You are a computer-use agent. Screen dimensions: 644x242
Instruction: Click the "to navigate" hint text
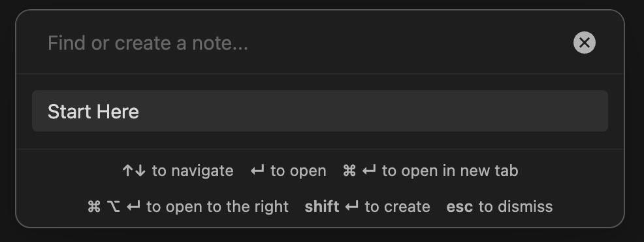[x=193, y=171]
